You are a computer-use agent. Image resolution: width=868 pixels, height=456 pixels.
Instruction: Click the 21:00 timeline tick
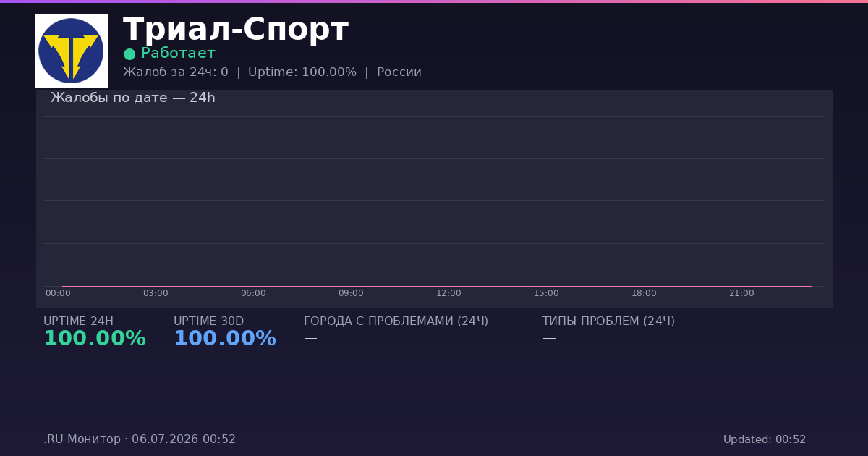coord(741,293)
